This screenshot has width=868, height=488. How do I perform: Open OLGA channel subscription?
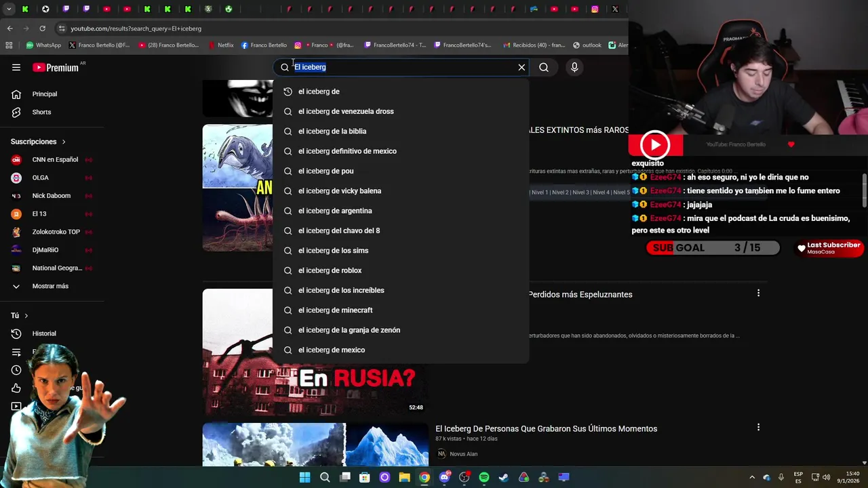pyautogui.click(x=52, y=178)
